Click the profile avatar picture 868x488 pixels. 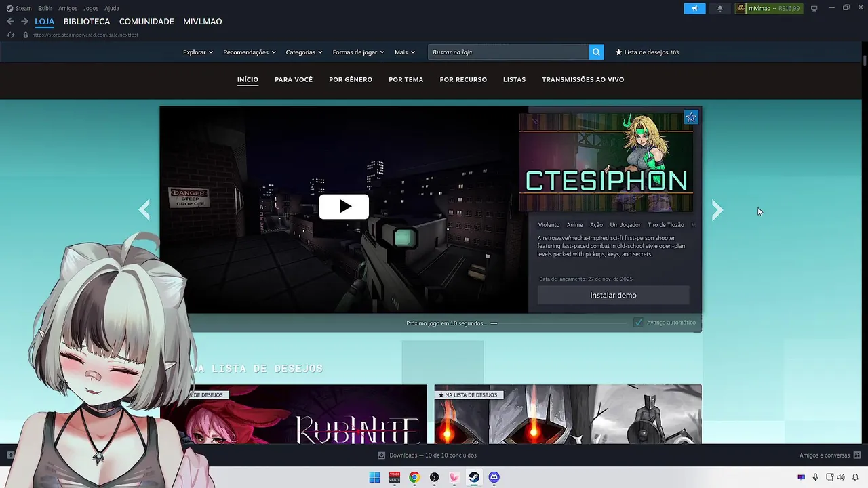pyautogui.click(x=742, y=9)
